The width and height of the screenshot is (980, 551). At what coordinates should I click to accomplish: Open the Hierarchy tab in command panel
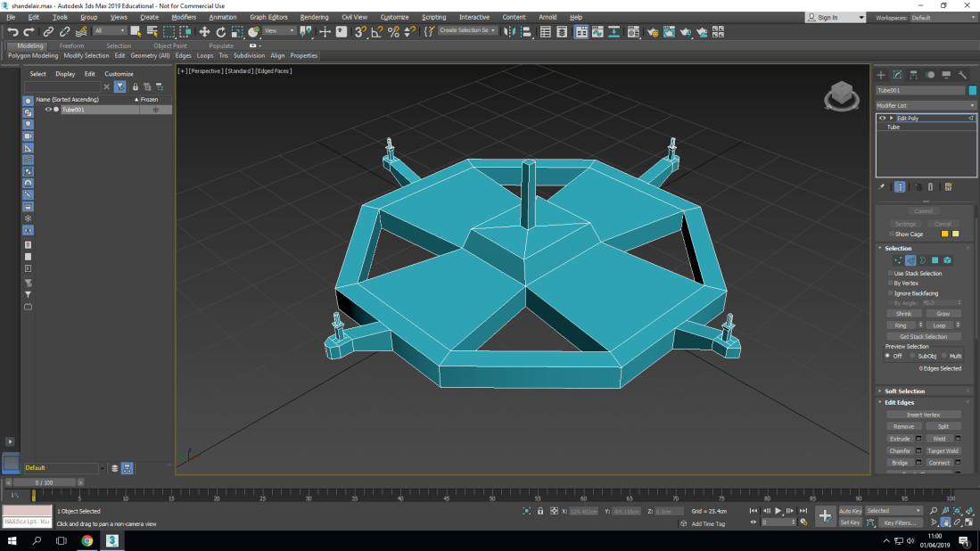coord(914,75)
